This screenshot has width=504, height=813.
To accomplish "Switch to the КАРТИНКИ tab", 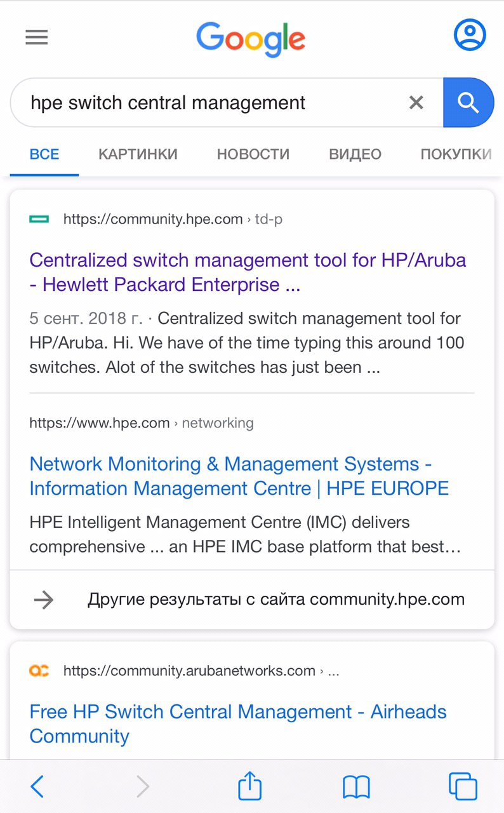I will 138,154.
